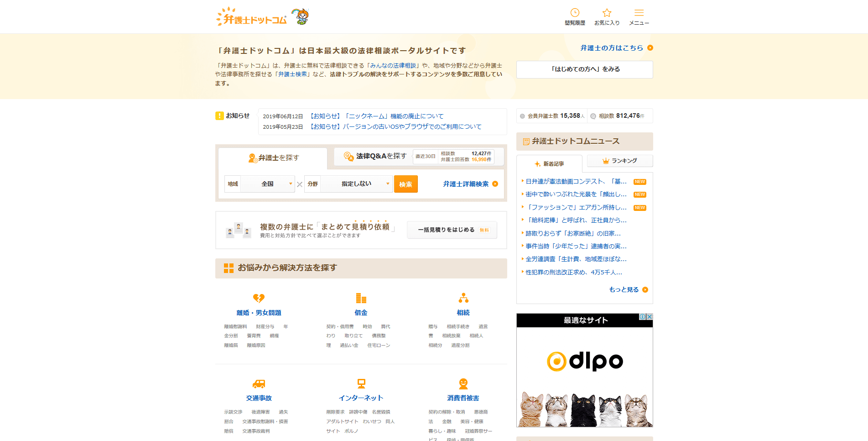
Task: Open notice about 古いOSやブラウザ
Action: (395, 127)
